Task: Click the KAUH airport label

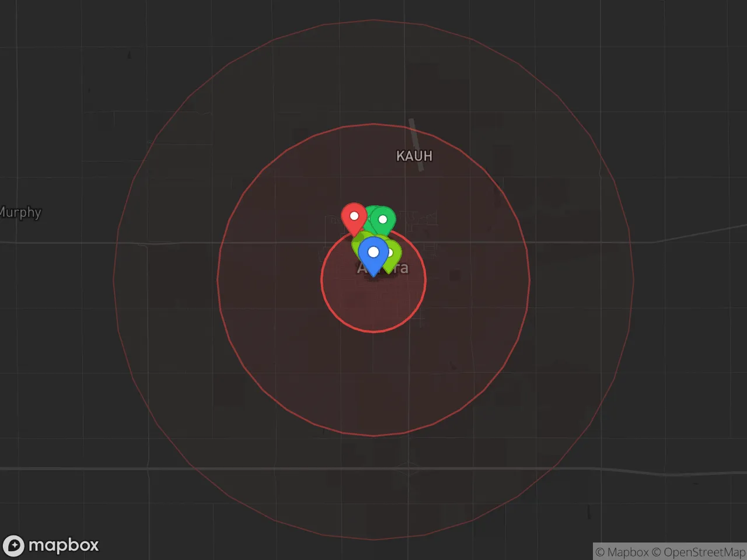Action: pyautogui.click(x=414, y=156)
